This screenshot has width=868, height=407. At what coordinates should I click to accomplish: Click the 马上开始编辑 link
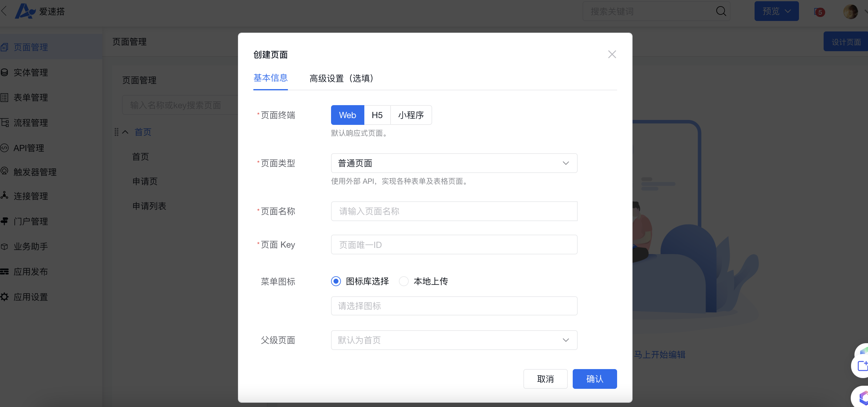(659, 355)
